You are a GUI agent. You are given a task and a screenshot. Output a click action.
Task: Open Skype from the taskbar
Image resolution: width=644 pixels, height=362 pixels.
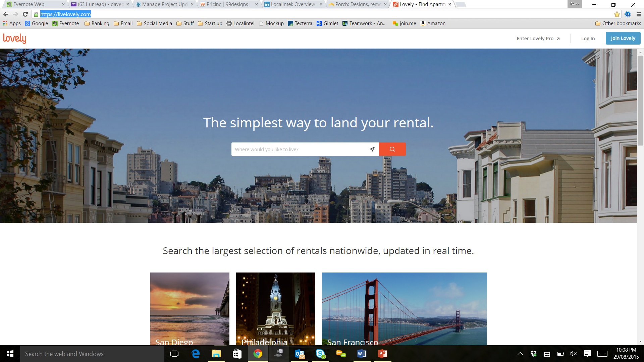[x=320, y=354]
